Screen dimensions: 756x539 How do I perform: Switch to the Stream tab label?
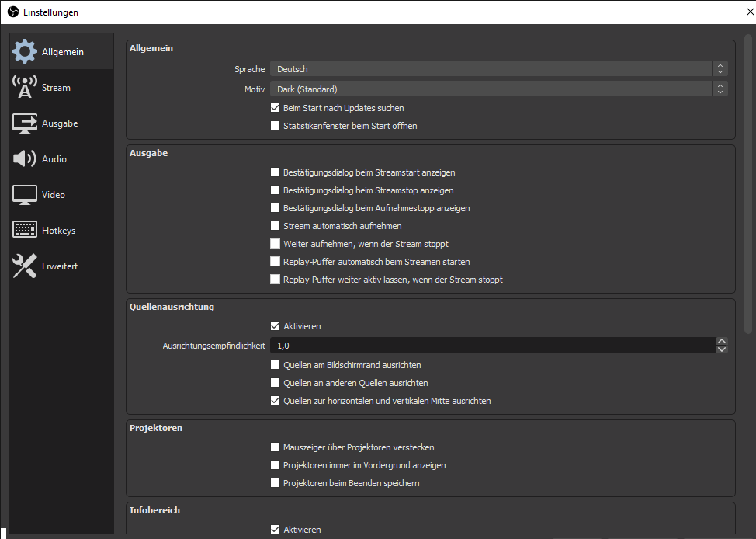click(56, 88)
